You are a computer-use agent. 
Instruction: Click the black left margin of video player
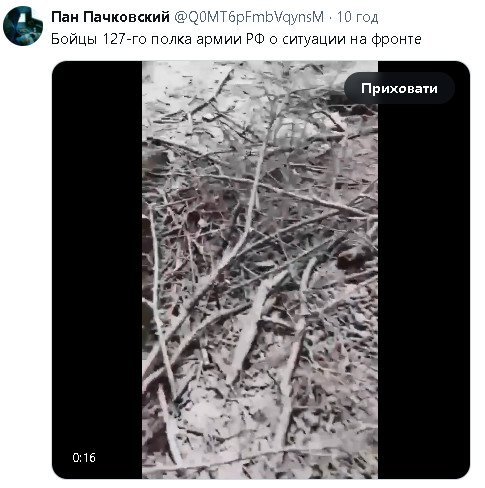click(97, 270)
